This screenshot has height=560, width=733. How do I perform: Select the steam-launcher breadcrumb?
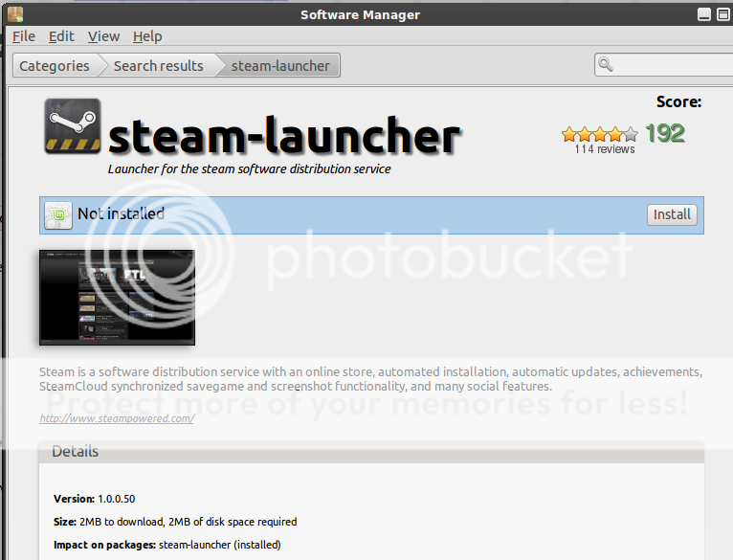pos(280,65)
